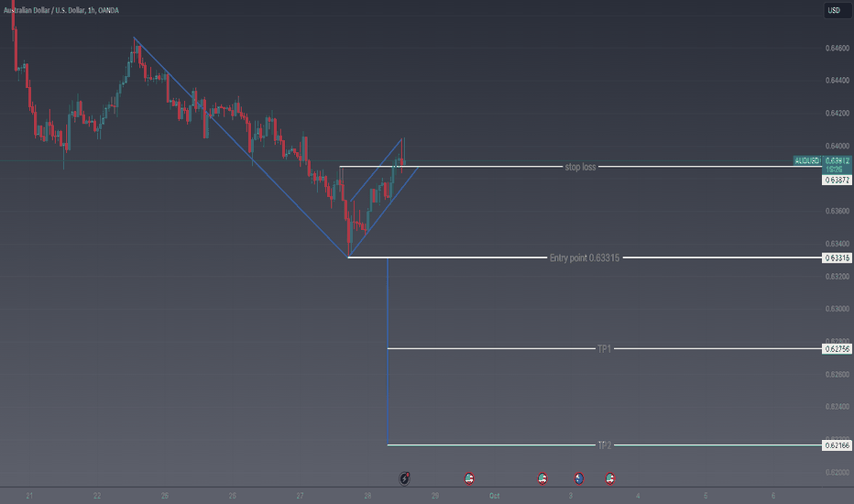Click the 'Oct' label on time axis
The width and height of the screenshot is (854, 504).
494,496
